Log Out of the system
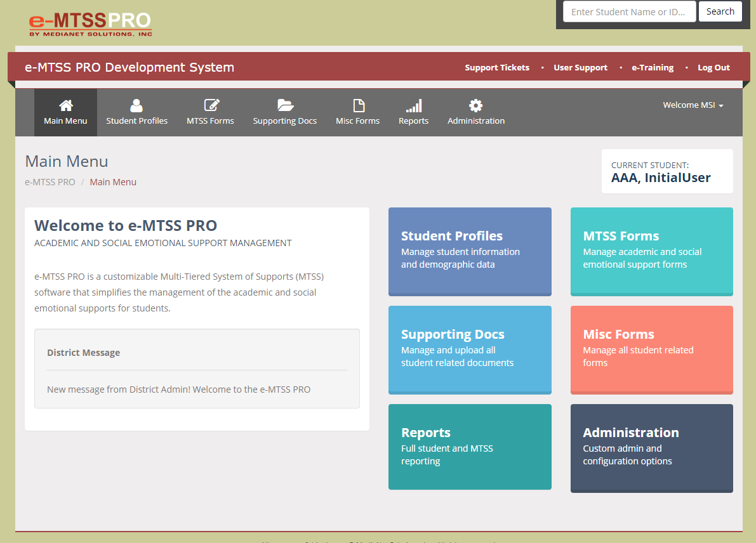This screenshot has width=756, height=543. click(x=713, y=67)
